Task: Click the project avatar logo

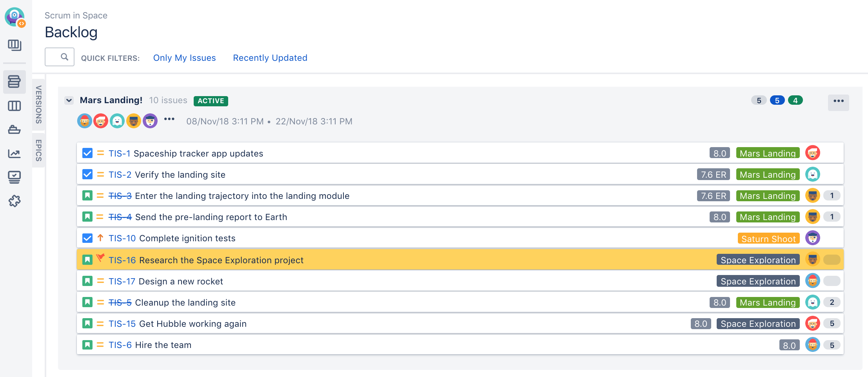Action: tap(15, 17)
